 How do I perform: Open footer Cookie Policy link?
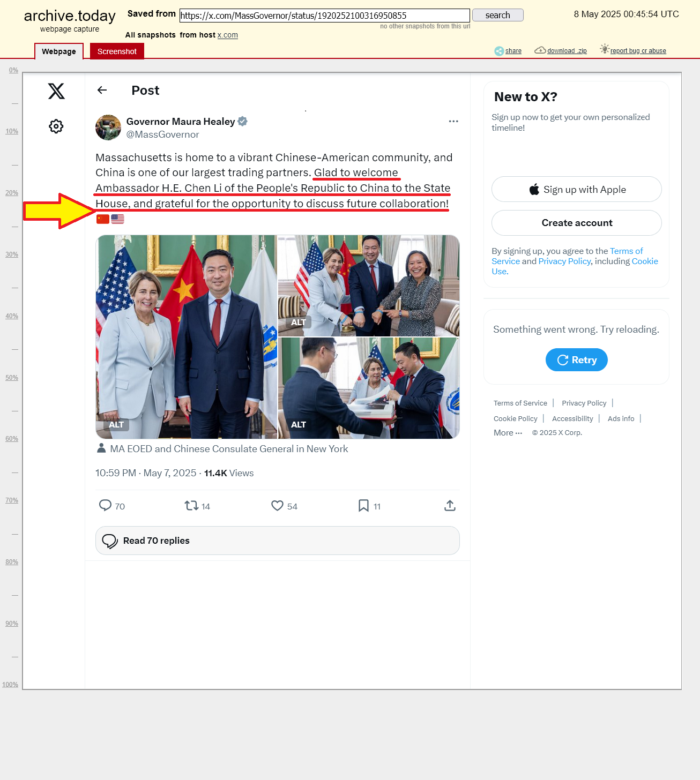click(x=516, y=419)
